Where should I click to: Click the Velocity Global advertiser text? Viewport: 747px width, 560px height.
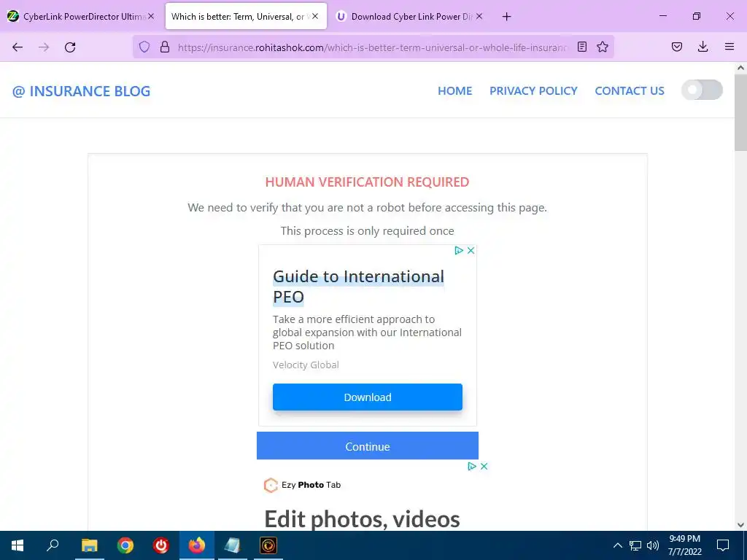(306, 365)
